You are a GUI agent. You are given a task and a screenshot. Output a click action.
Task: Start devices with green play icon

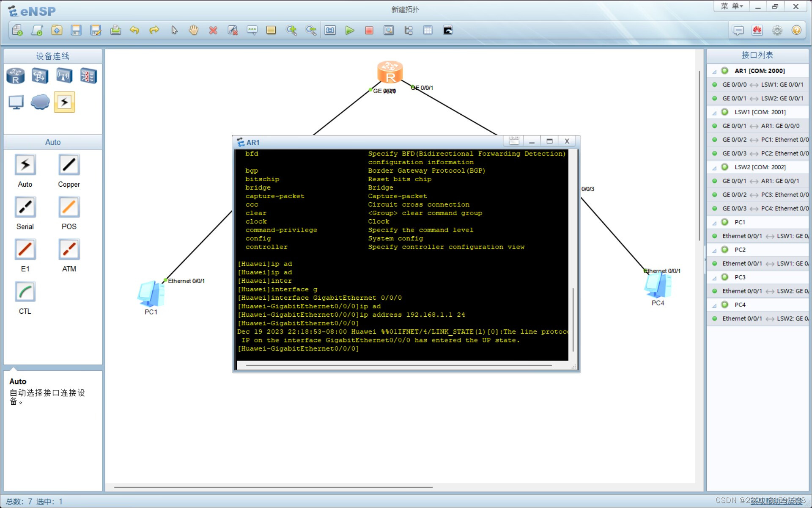point(350,30)
